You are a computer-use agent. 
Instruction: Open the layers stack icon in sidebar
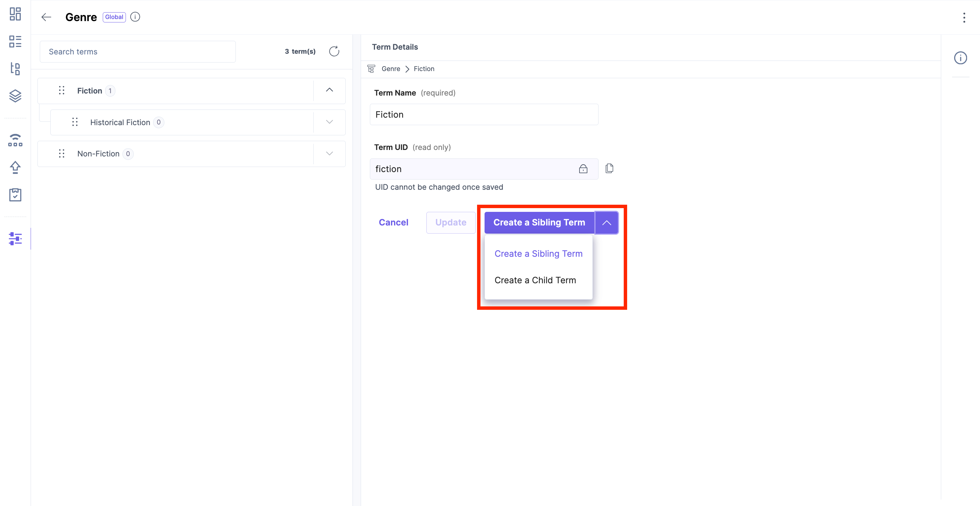pos(15,96)
